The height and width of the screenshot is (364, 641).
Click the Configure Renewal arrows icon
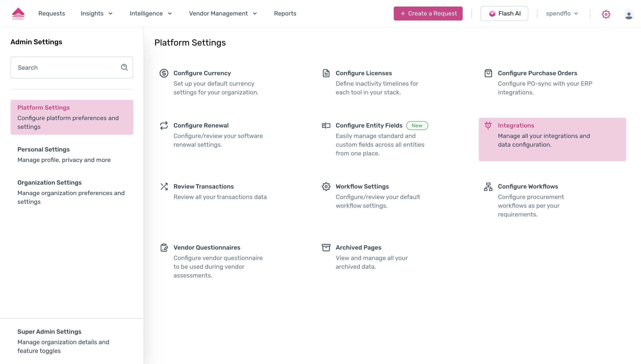[x=164, y=126]
